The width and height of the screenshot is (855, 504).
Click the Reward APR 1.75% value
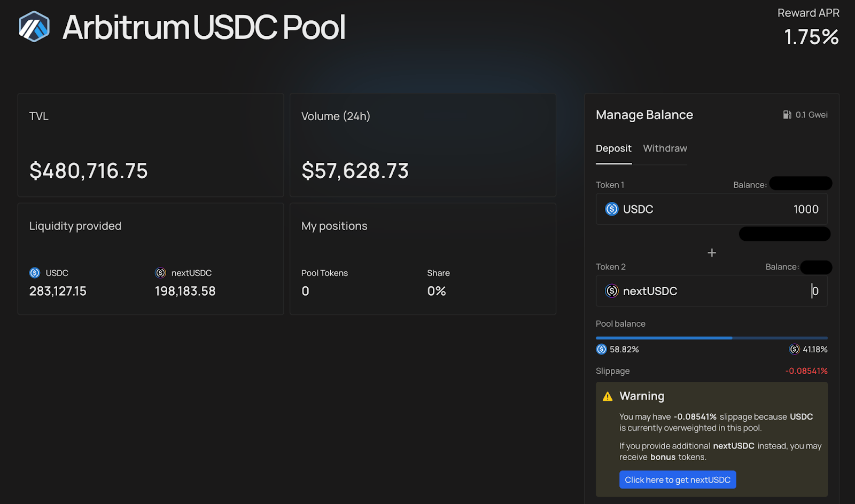(811, 37)
